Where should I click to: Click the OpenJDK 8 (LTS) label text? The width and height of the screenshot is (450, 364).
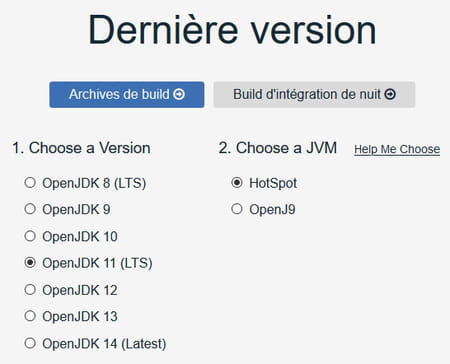coord(94,183)
